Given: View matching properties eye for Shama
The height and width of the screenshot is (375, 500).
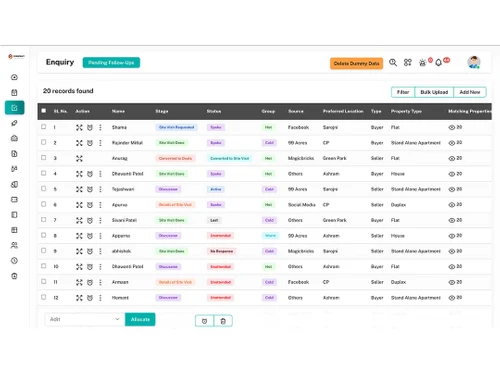Looking at the screenshot, I should click(452, 127).
